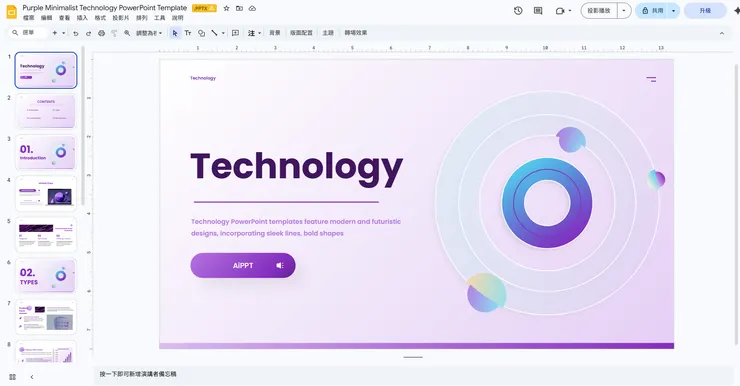
Task: Open the 調整為 zoom level dropdown
Action: tap(149, 33)
